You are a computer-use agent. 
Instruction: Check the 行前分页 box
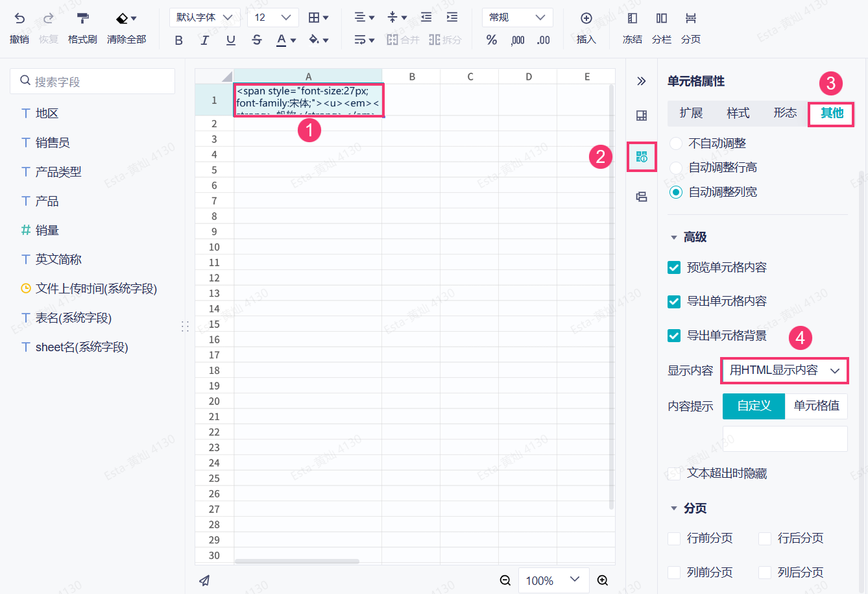click(x=674, y=538)
